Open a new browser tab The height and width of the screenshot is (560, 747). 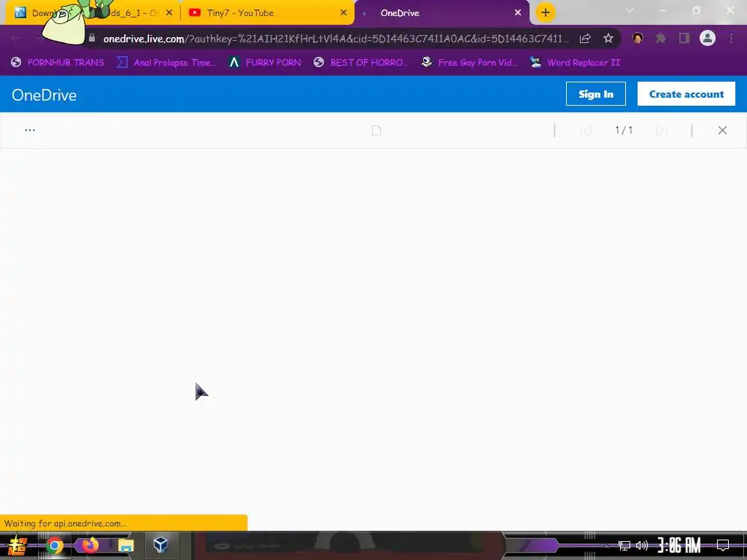click(x=546, y=12)
